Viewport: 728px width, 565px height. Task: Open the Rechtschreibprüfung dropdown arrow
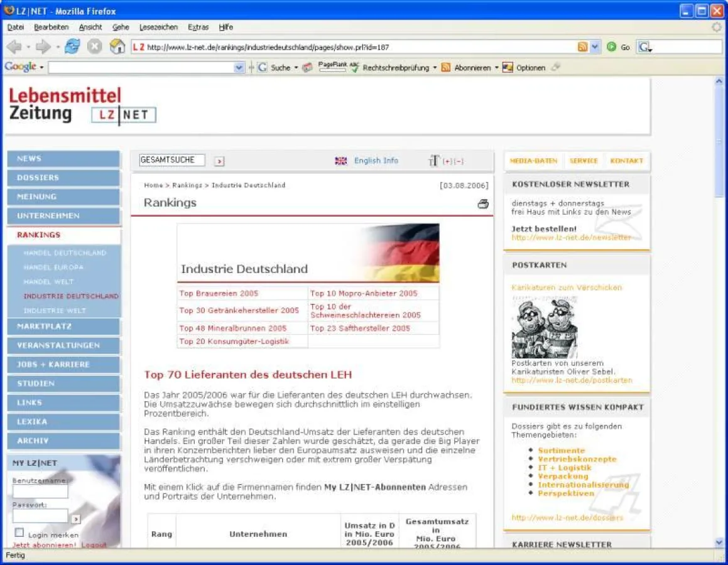click(x=435, y=68)
